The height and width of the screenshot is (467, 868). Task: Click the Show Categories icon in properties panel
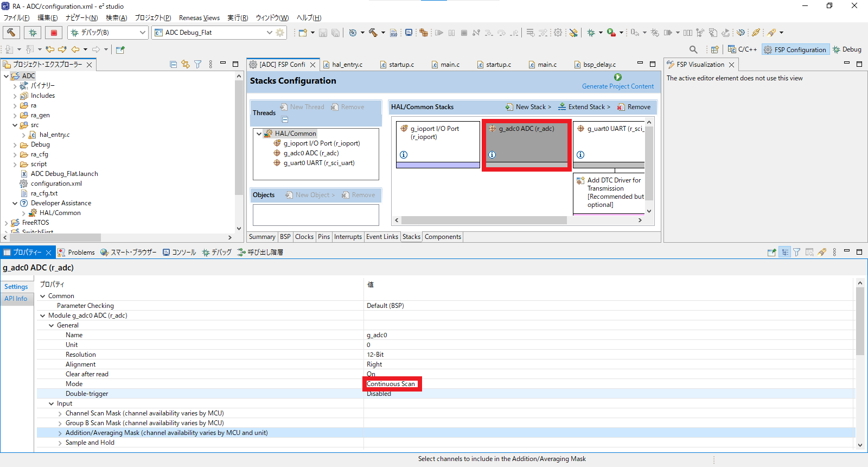784,252
